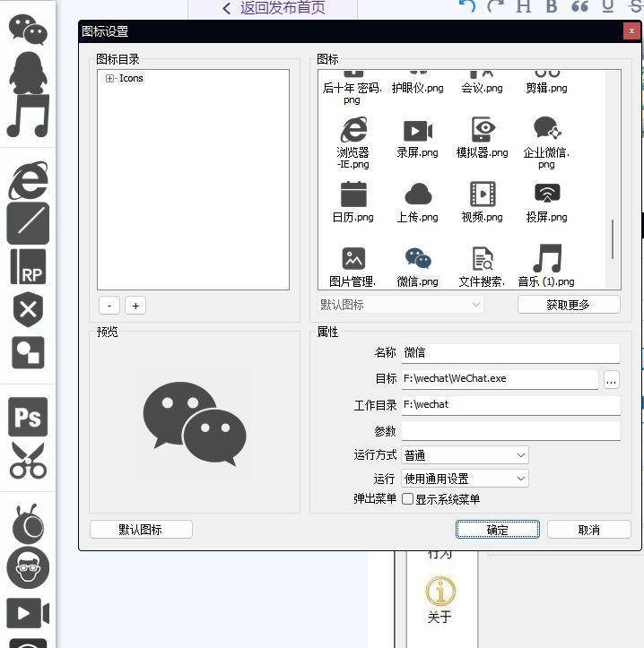
Task: Open the scissors icon in the dock
Action: coord(28,460)
